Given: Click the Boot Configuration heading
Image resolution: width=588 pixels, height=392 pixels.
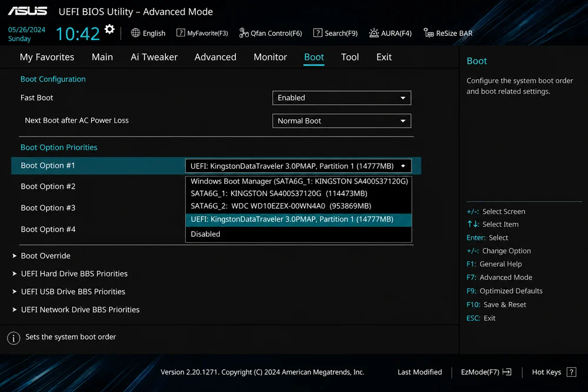Looking at the screenshot, I should (x=53, y=79).
